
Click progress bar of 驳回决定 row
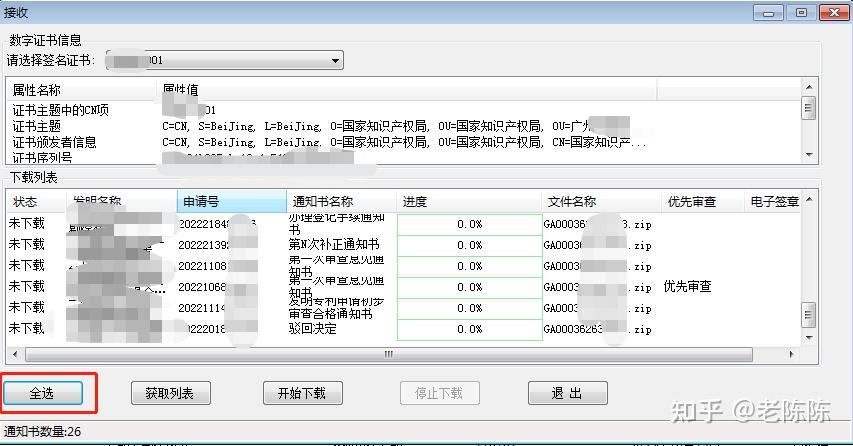(469, 329)
